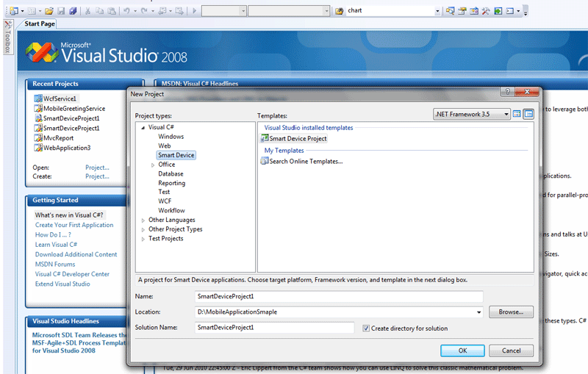
Task: Open the toolbar options overflow arrow
Action: pyautogui.click(x=526, y=11)
